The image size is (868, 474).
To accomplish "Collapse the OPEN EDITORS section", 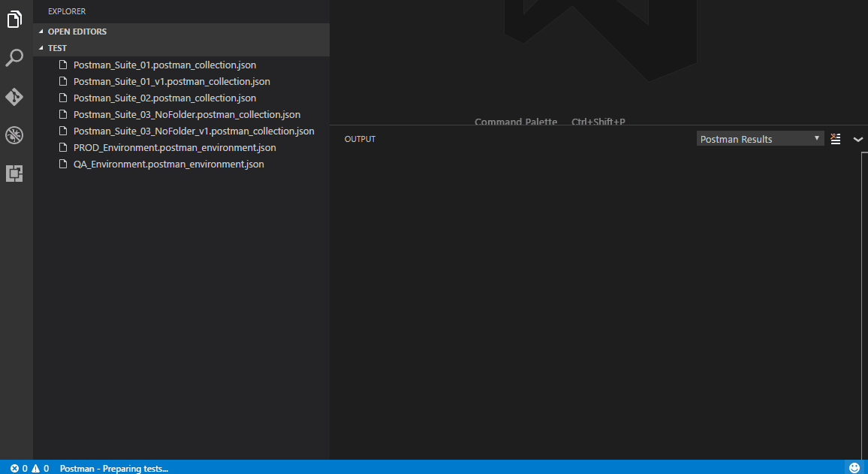I will pyautogui.click(x=182, y=32).
